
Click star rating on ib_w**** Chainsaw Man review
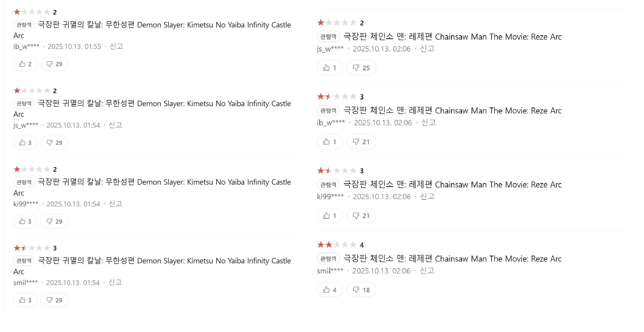click(x=337, y=97)
